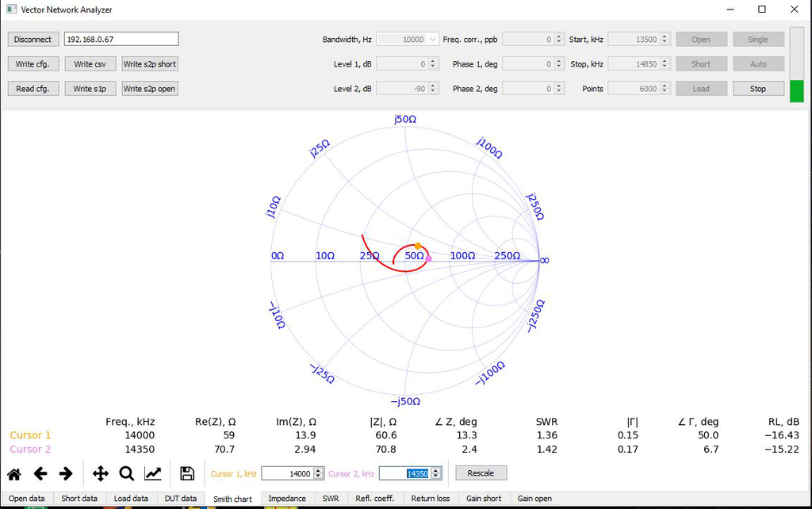The height and width of the screenshot is (509, 812).
Task: Switch to the Short data tab
Action: [x=79, y=499]
